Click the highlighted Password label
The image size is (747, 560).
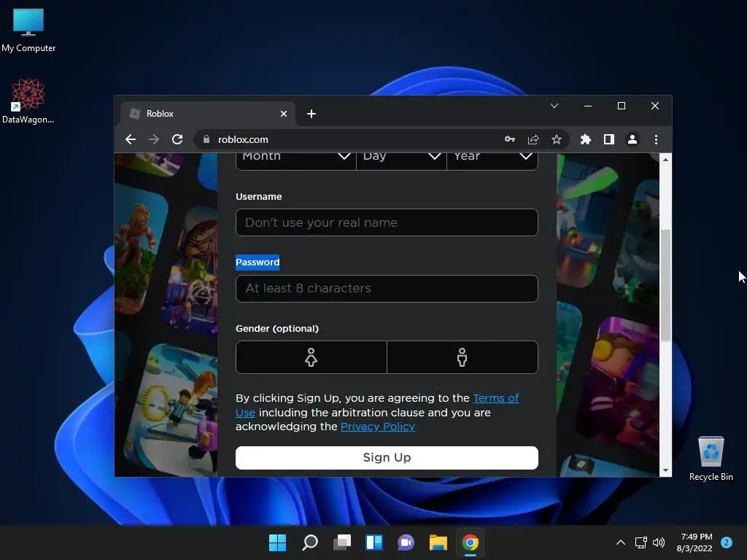258,262
